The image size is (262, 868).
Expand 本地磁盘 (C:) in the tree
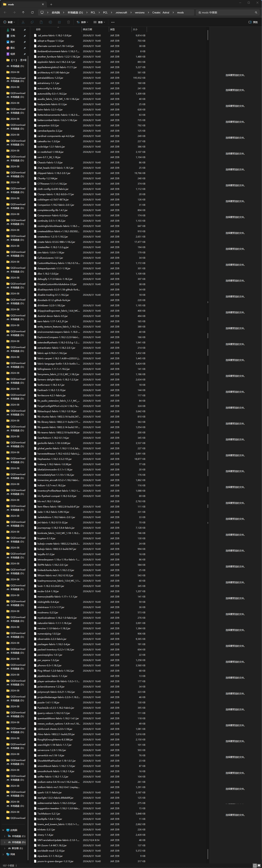coord(5,836)
